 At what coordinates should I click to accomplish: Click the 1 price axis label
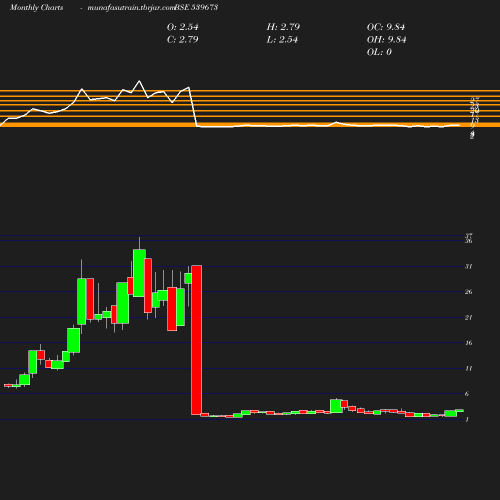[x=467, y=419]
